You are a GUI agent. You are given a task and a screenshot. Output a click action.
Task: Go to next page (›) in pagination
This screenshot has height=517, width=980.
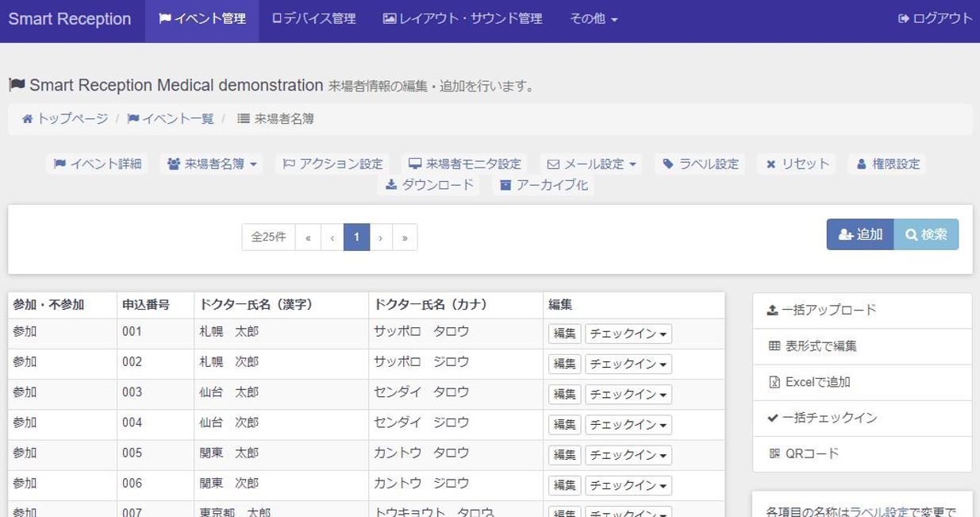(381, 237)
